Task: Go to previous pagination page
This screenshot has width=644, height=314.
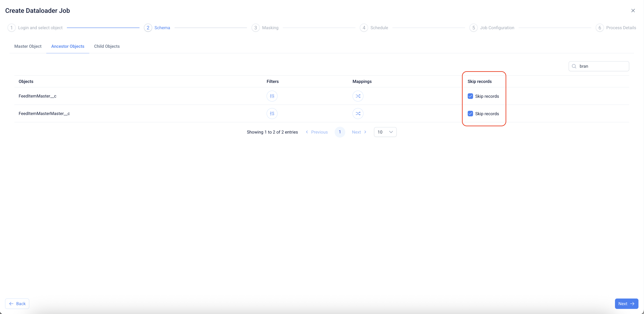Action: click(x=317, y=132)
